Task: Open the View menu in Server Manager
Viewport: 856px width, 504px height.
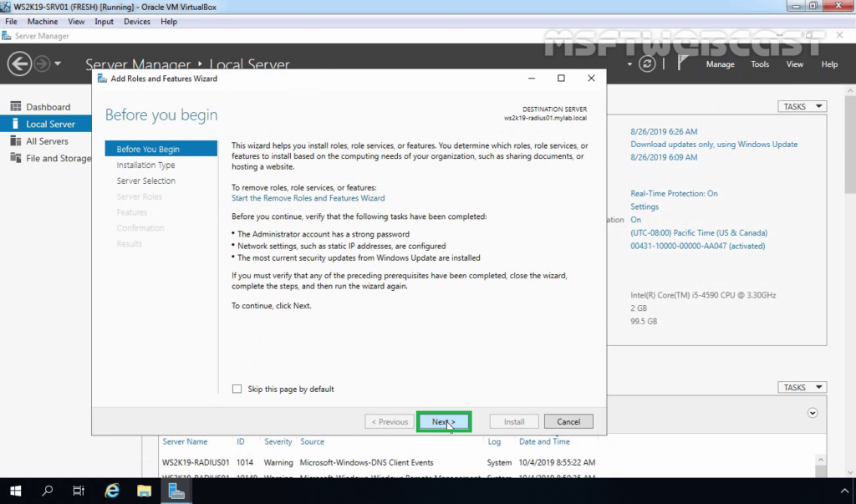Action: [x=794, y=64]
